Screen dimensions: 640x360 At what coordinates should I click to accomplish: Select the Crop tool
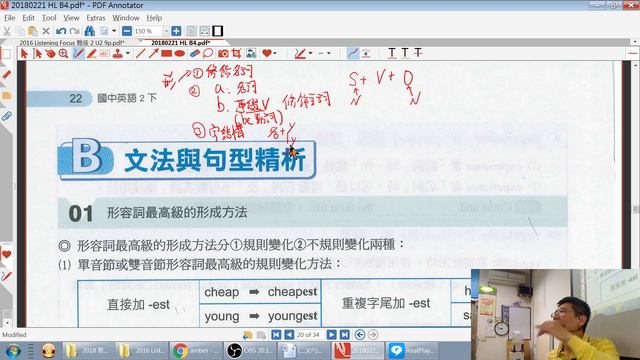(x=236, y=53)
